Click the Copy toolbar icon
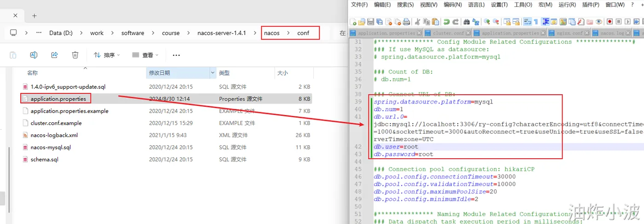This screenshot has height=224, width=644. pyautogui.click(x=426, y=22)
